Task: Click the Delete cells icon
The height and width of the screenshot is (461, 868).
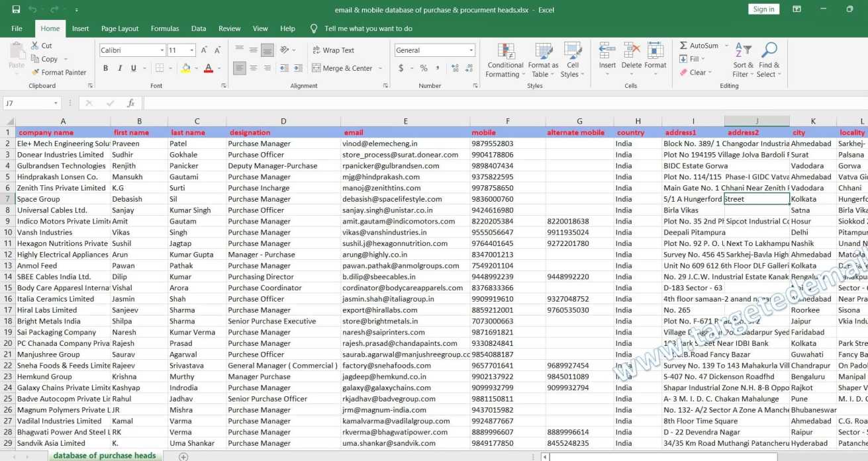Action: [632, 52]
